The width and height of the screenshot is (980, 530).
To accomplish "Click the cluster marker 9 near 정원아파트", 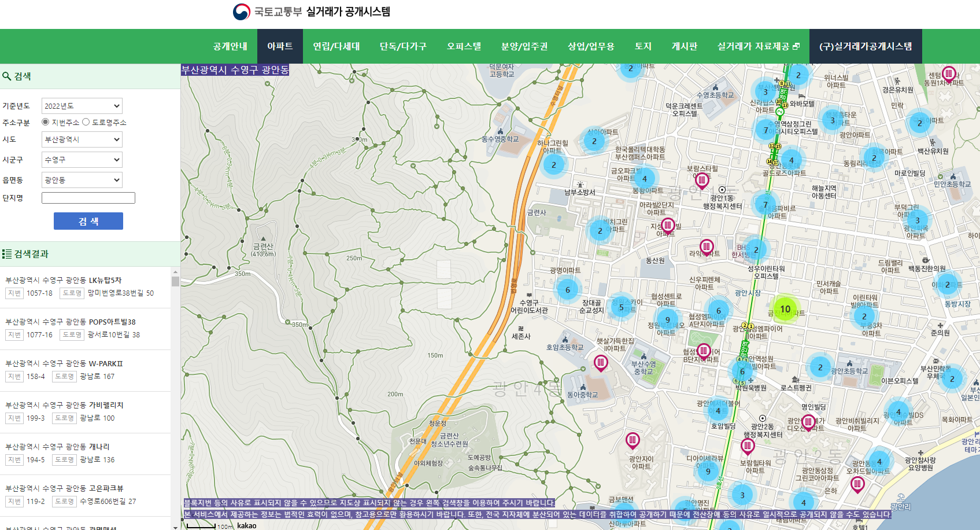I will pos(668,319).
